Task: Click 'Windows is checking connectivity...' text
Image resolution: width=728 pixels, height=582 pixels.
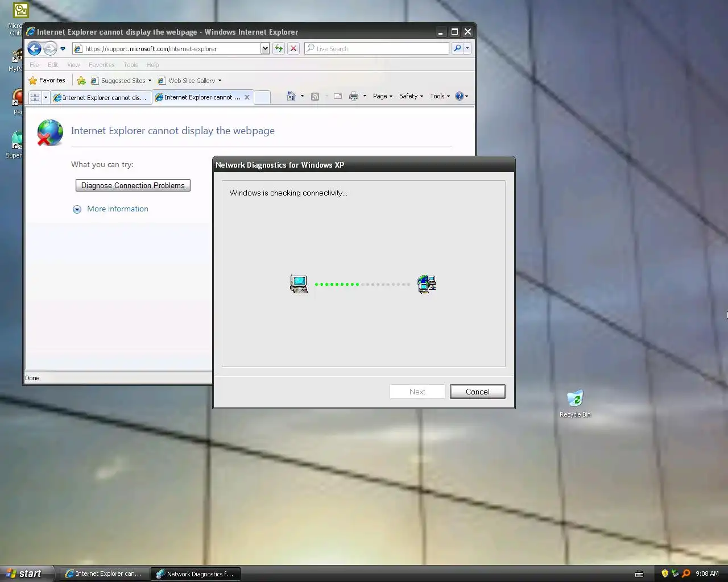Action: (288, 193)
